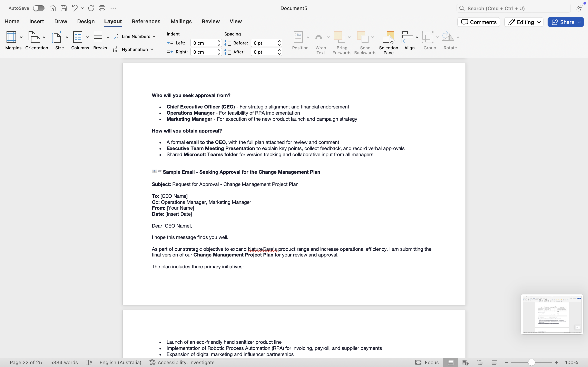Click the zoom slider handle
The width and height of the screenshot is (588, 367).
point(531,362)
